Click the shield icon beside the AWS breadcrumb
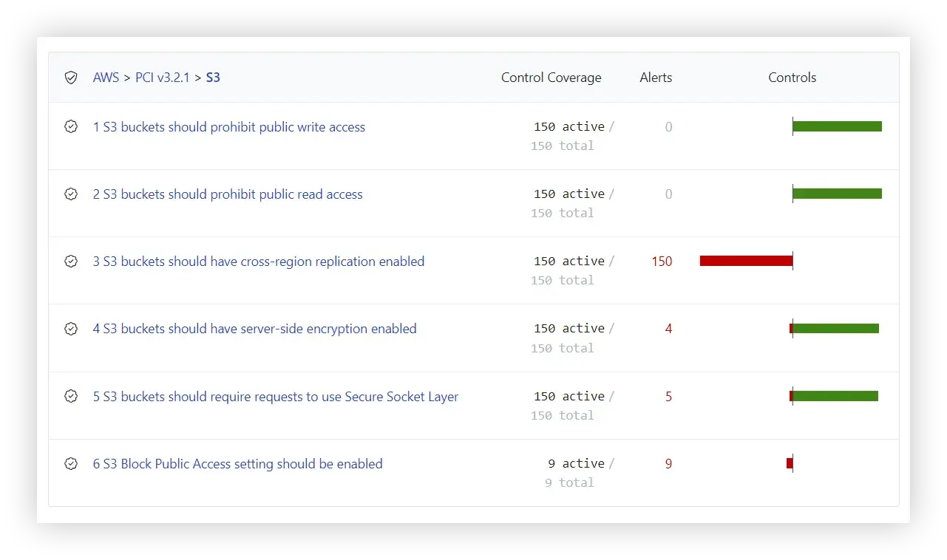Viewport: 947px width, 560px height. pyautogui.click(x=71, y=78)
